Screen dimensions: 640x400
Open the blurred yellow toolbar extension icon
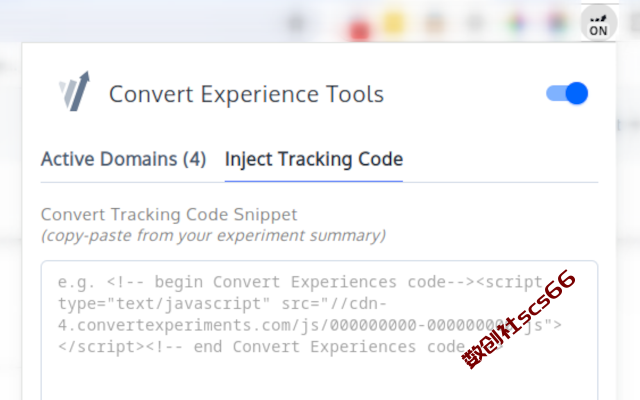pos(393,21)
